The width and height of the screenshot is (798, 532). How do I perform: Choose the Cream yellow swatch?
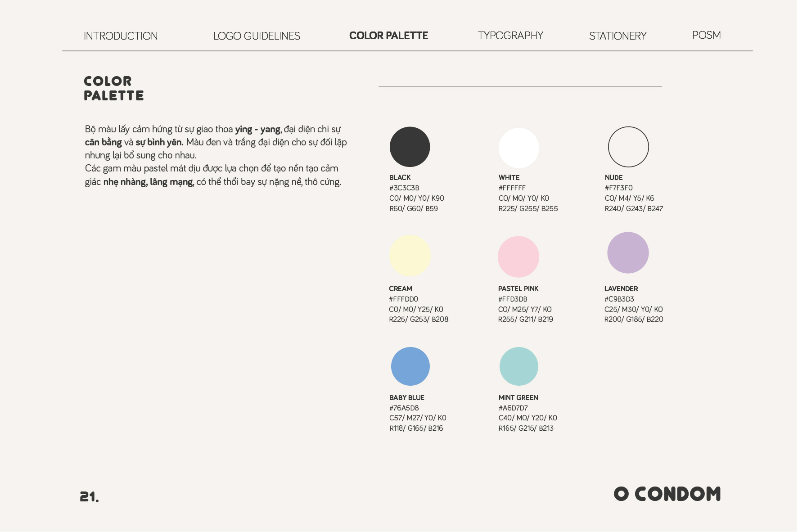[410, 255]
